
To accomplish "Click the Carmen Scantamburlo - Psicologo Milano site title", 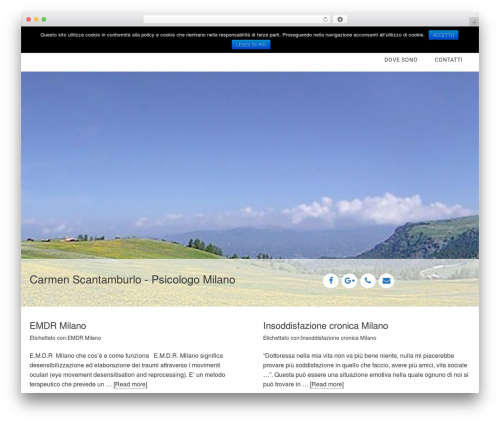I will point(132,280).
